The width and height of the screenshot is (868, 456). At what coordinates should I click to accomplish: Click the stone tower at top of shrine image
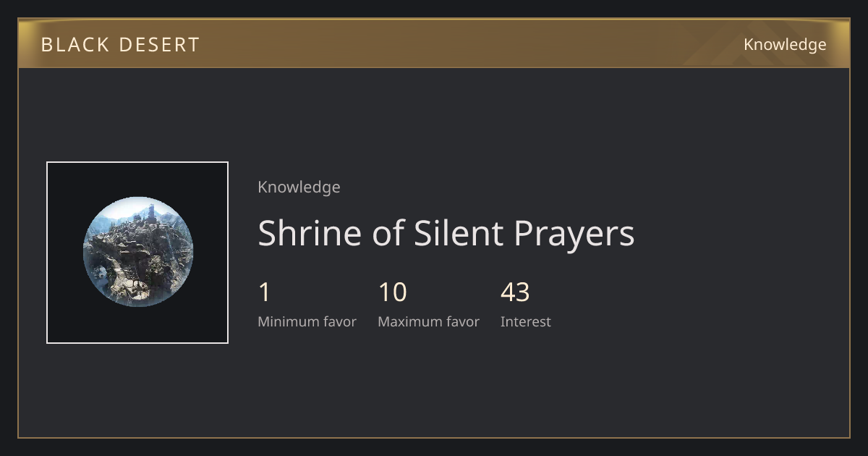click(x=152, y=213)
